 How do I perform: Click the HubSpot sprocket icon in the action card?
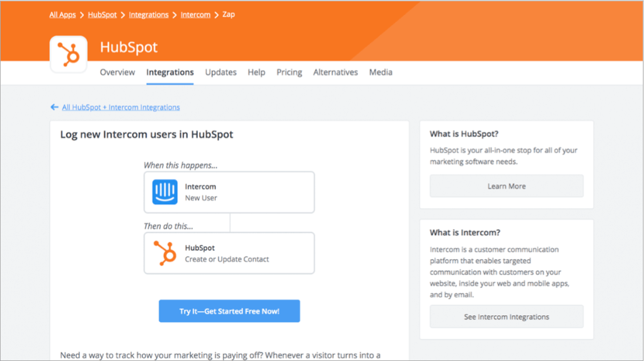[x=164, y=253]
